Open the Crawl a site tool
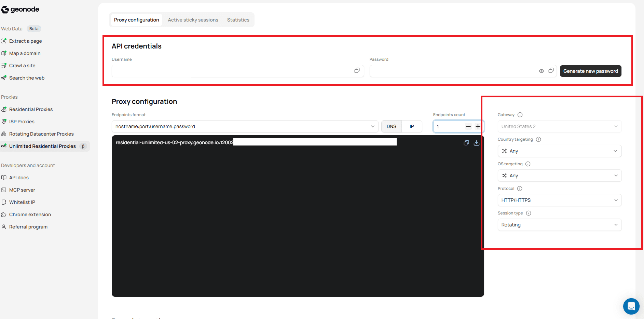Screen dimensions: 644x319 [22, 66]
